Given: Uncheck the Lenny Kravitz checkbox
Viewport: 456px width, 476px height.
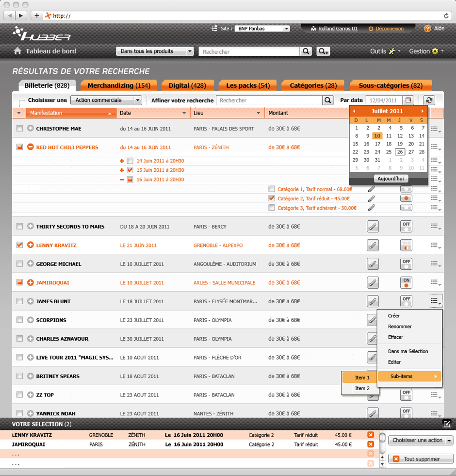Looking at the screenshot, I should pos(20,245).
